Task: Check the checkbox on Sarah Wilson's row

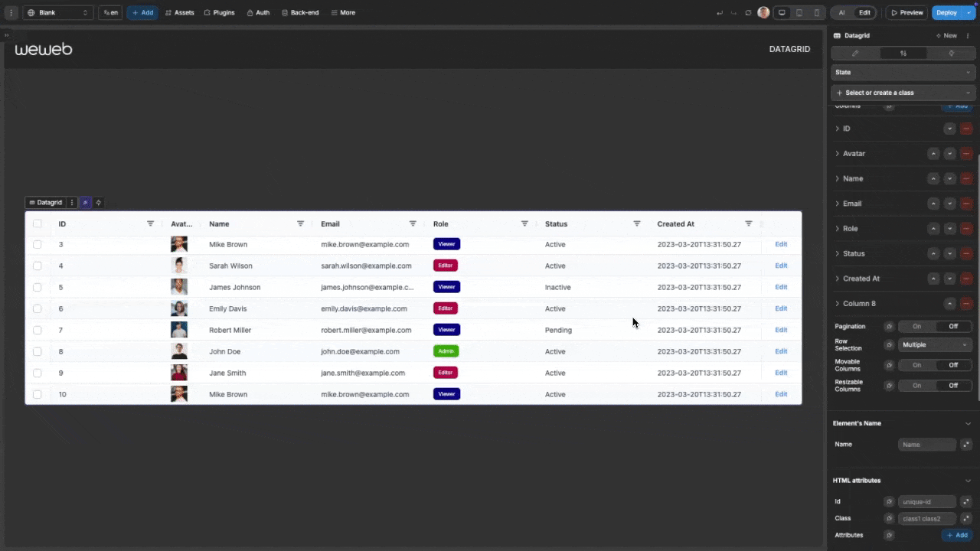Action: 37,266
